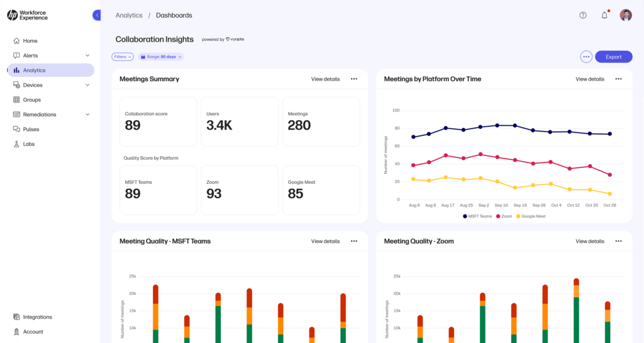
Task: Open Meetings by Platform Over Time options menu
Action: pyautogui.click(x=619, y=79)
